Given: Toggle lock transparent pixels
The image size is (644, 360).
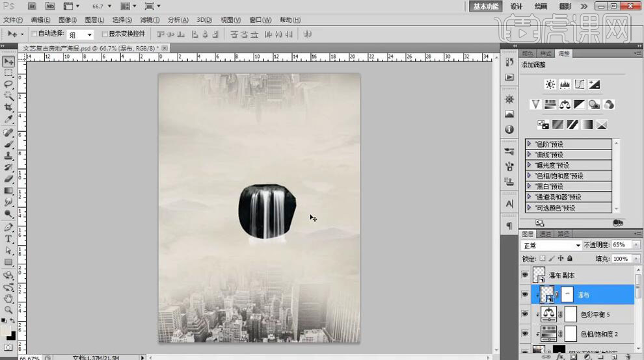Looking at the screenshot, I should pos(543,258).
